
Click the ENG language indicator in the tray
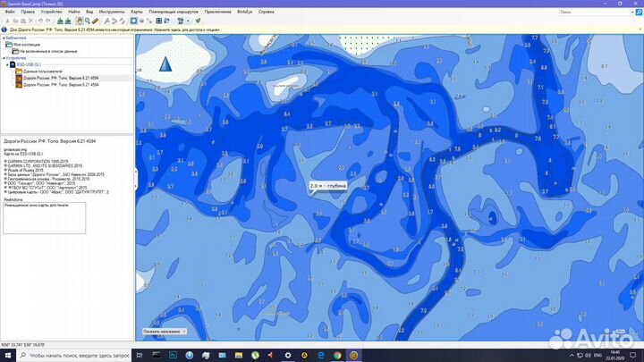point(598,355)
